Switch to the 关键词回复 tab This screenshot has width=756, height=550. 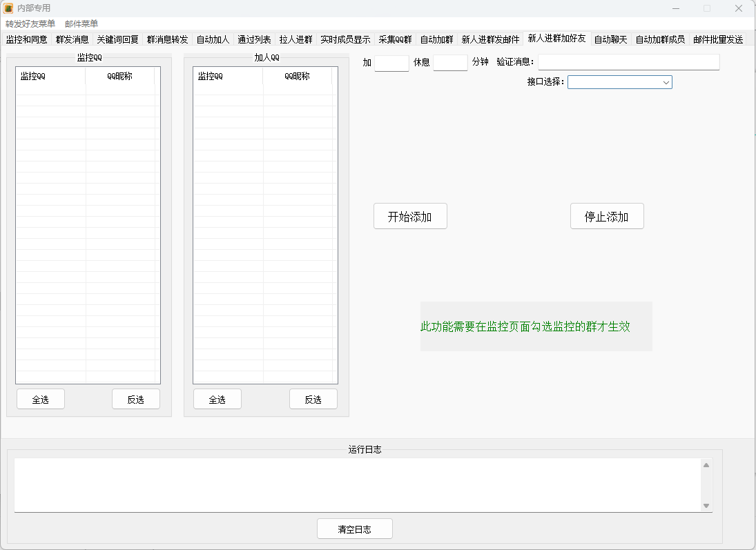[x=117, y=39]
